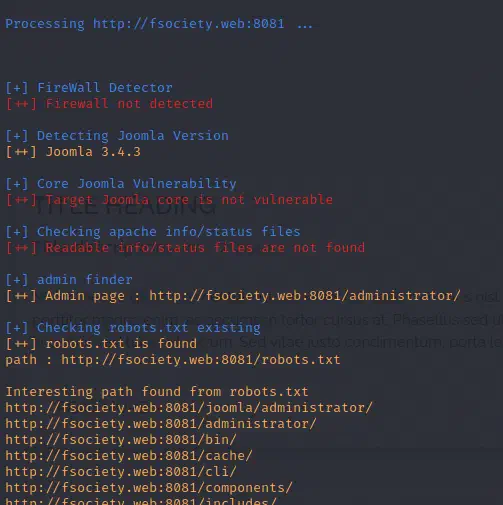
Task: Click the 'Joomla 3.4.3' version text
Action: click(93, 152)
